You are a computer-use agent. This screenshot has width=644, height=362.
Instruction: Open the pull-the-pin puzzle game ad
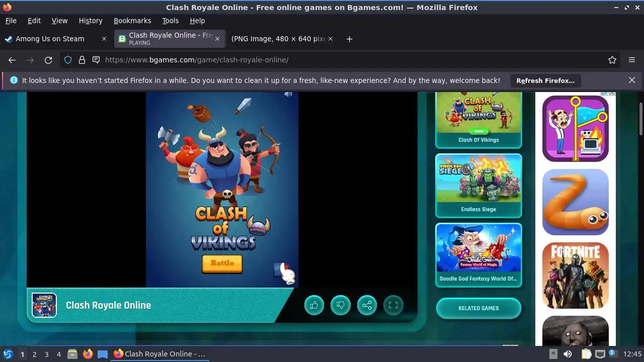tap(576, 129)
